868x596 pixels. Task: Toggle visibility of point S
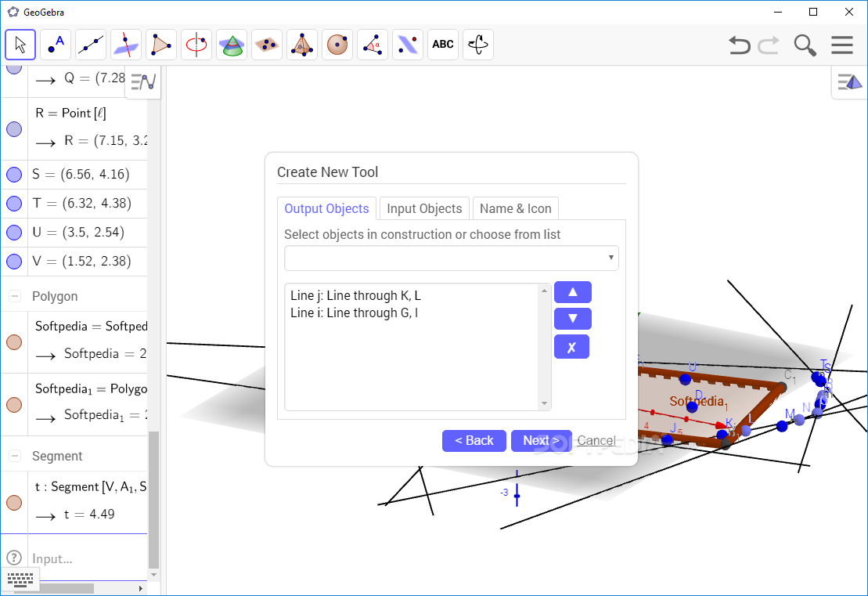(14, 175)
